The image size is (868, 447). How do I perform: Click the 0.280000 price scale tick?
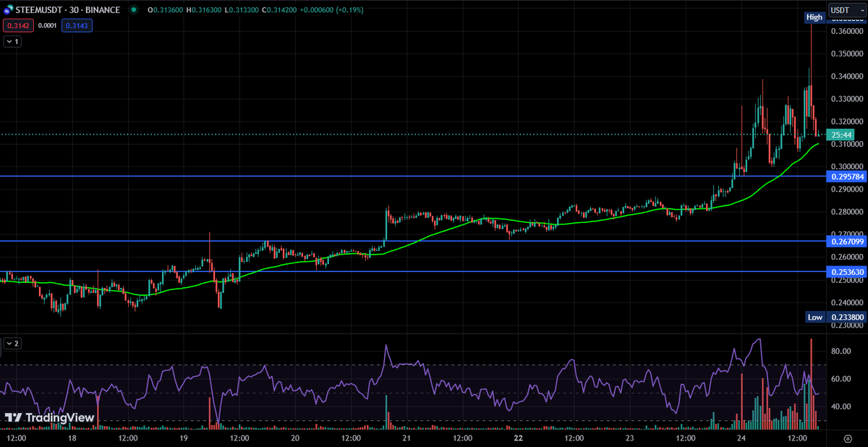pos(847,212)
